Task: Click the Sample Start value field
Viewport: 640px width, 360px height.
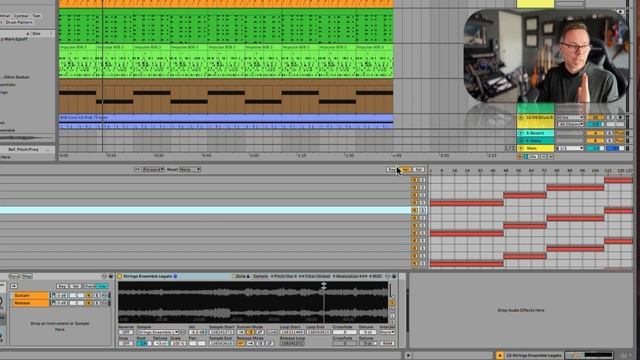Action: (x=221, y=332)
